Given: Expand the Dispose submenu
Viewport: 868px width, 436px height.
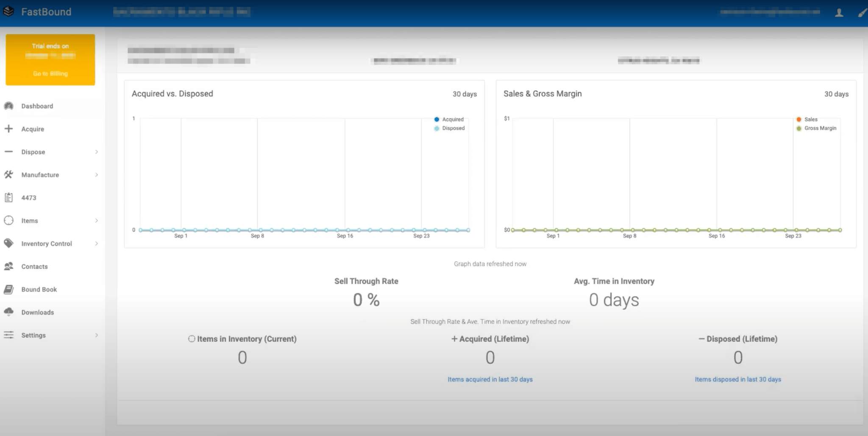Looking at the screenshot, I should pos(97,152).
